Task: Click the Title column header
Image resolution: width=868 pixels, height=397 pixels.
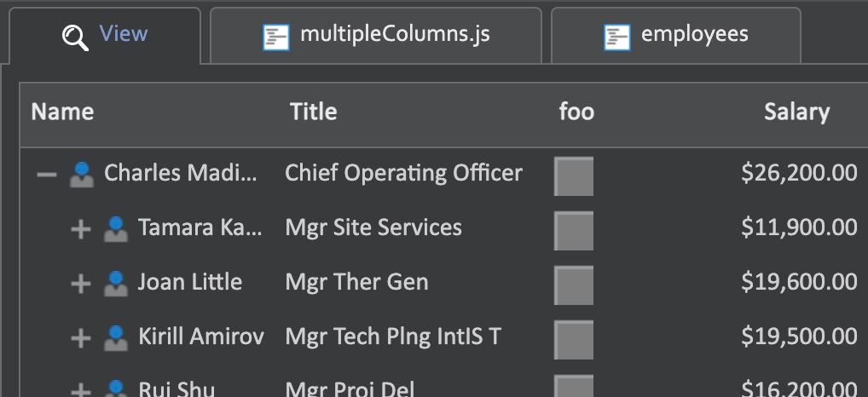Action: [x=313, y=112]
